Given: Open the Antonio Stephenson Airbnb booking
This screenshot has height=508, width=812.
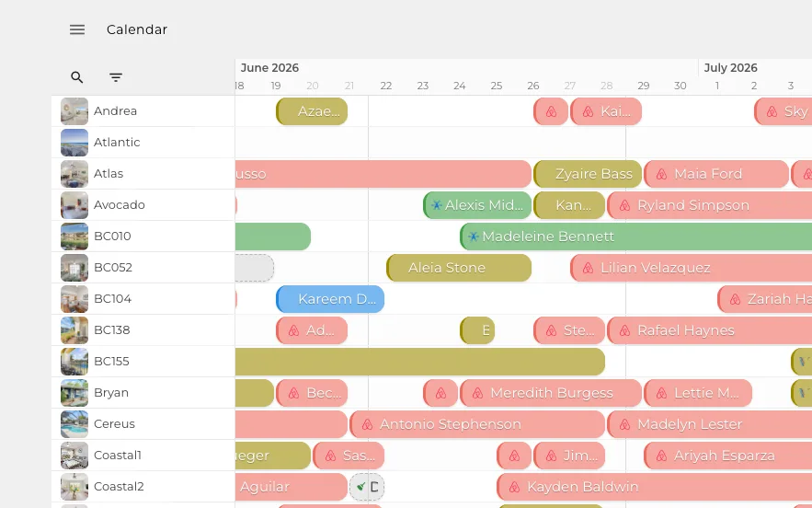Looking at the screenshot, I should tap(477, 424).
